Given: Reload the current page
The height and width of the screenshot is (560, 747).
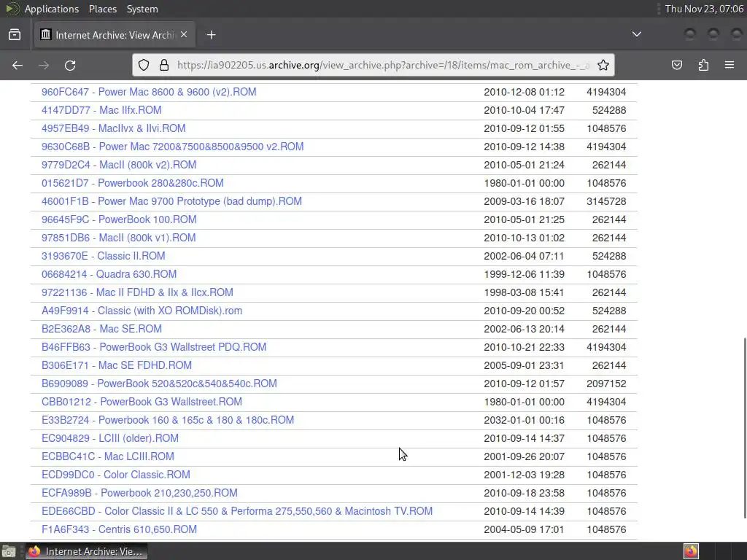Looking at the screenshot, I should coord(70,65).
